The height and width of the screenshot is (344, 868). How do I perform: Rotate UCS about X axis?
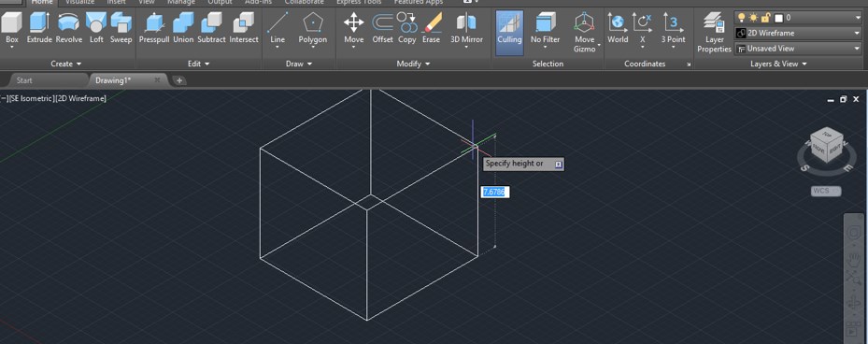643,28
